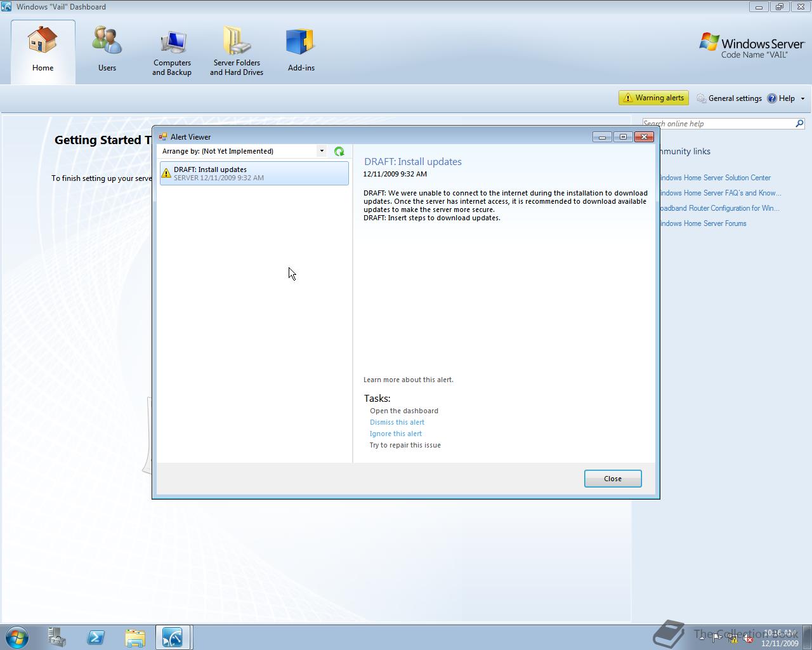This screenshot has width=812, height=650.
Task: Click the General settings gear icon
Action: click(701, 98)
